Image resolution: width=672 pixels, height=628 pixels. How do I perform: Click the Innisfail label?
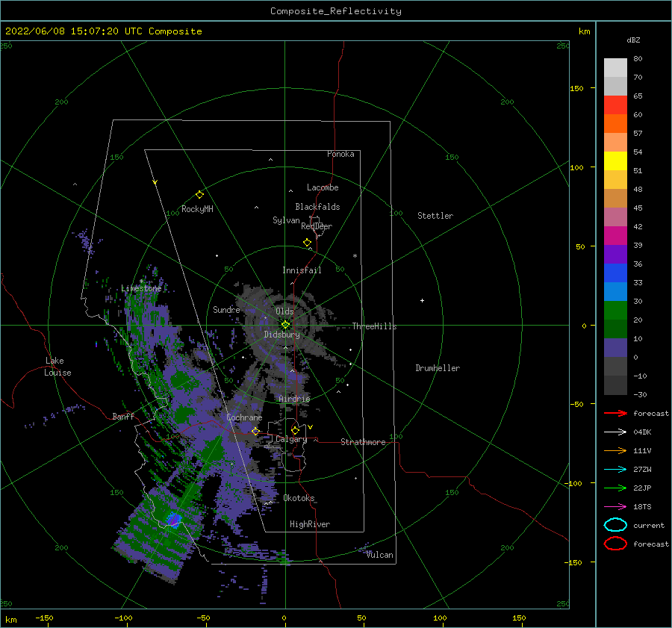[302, 270]
